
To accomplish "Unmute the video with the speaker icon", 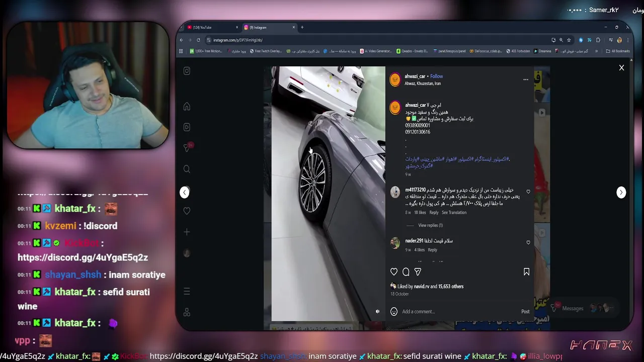I will coord(377,311).
